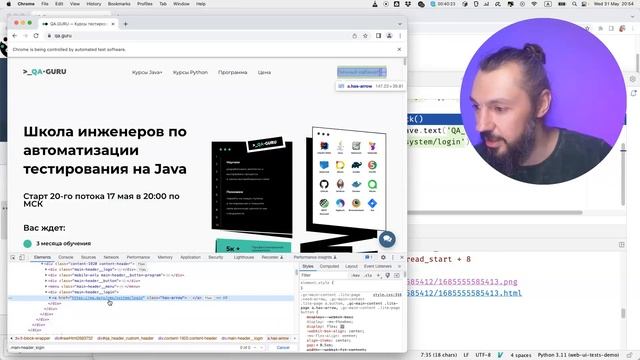
Task: Switch to the Network tab in DevTools
Action: click(111, 258)
